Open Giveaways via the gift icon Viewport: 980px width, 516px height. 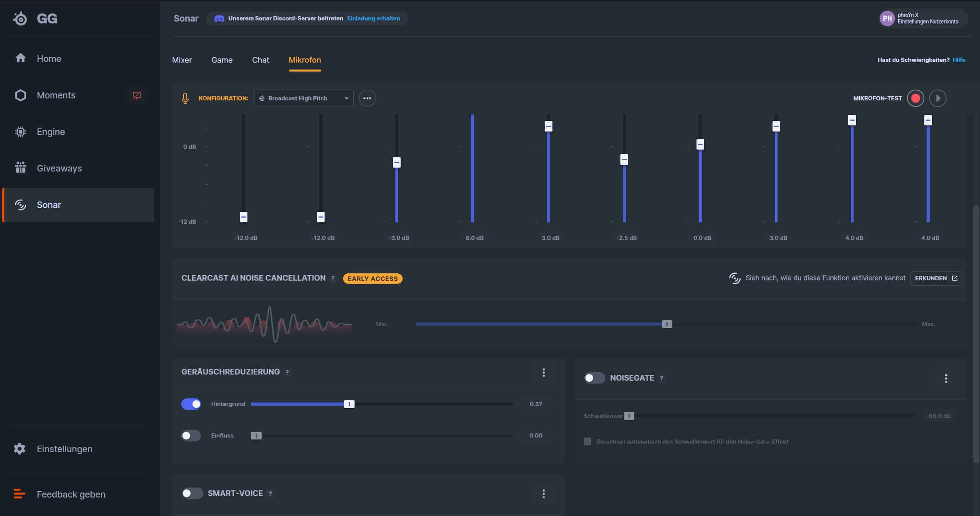tap(20, 168)
